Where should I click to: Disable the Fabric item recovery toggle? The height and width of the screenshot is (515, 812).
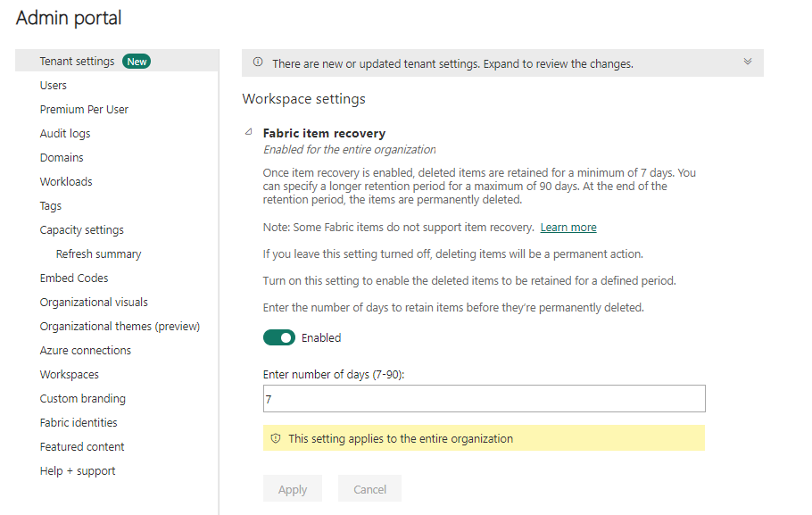coord(279,337)
